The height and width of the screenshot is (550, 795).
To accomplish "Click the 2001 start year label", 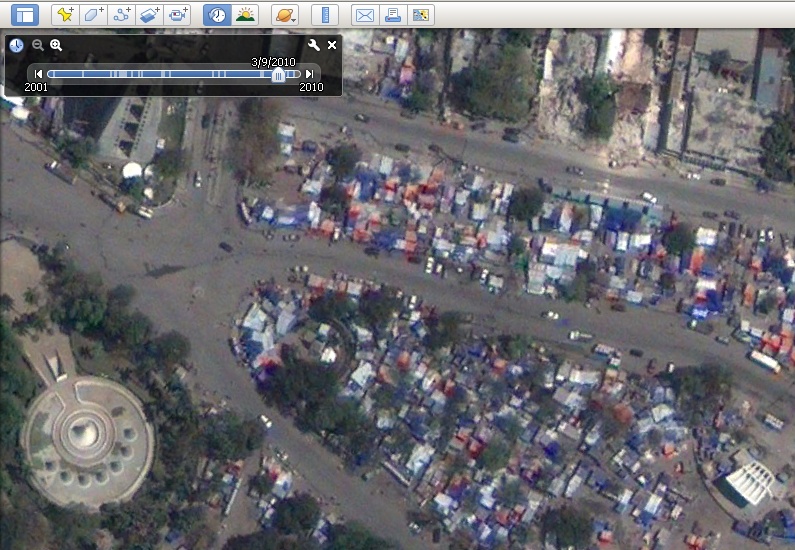I will (36, 87).
